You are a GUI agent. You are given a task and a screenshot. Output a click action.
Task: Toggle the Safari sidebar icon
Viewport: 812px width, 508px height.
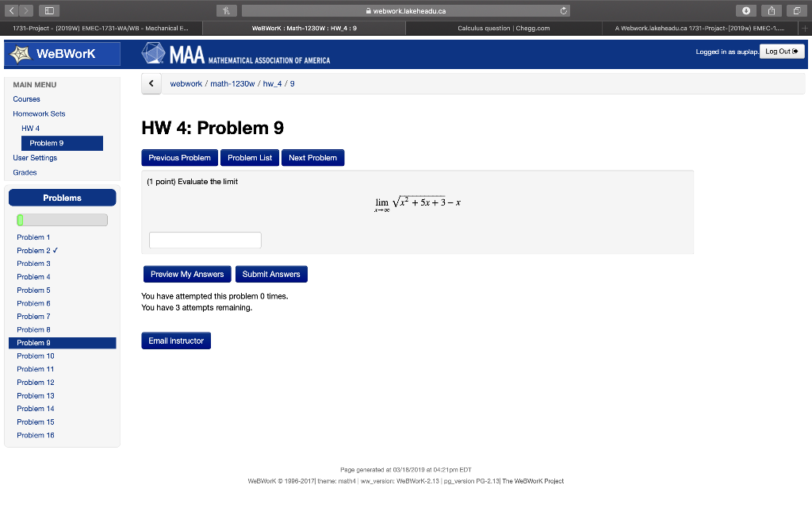[x=50, y=10]
